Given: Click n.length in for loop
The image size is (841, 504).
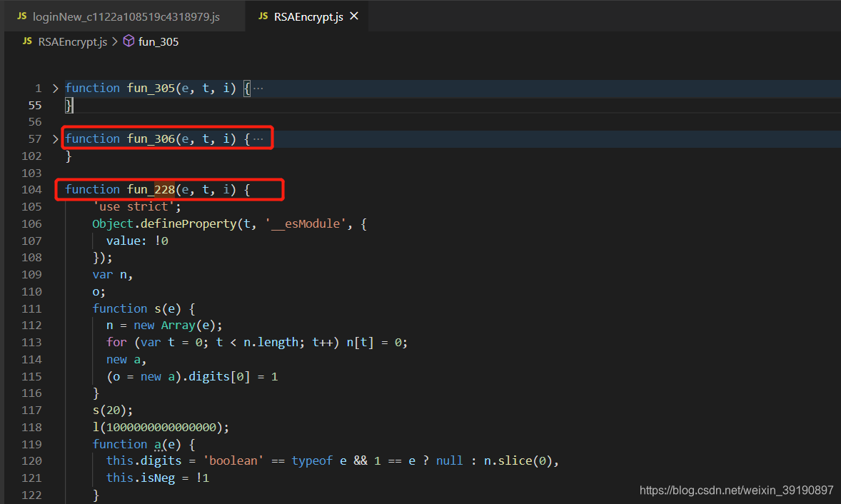Looking at the screenshot, I should 271,342.
